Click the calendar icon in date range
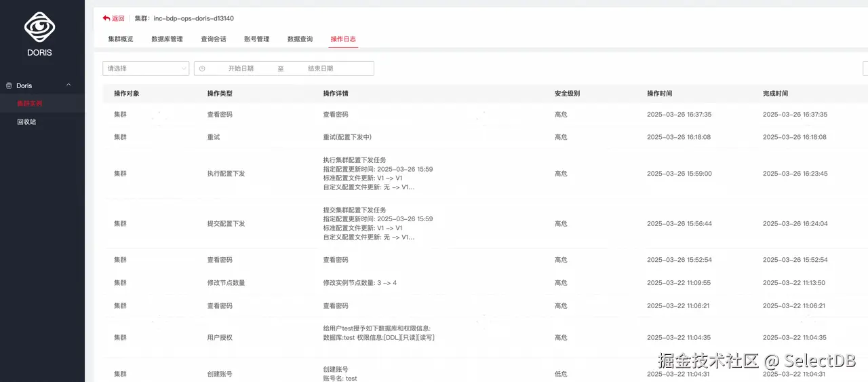 click(x=202, y=69)
